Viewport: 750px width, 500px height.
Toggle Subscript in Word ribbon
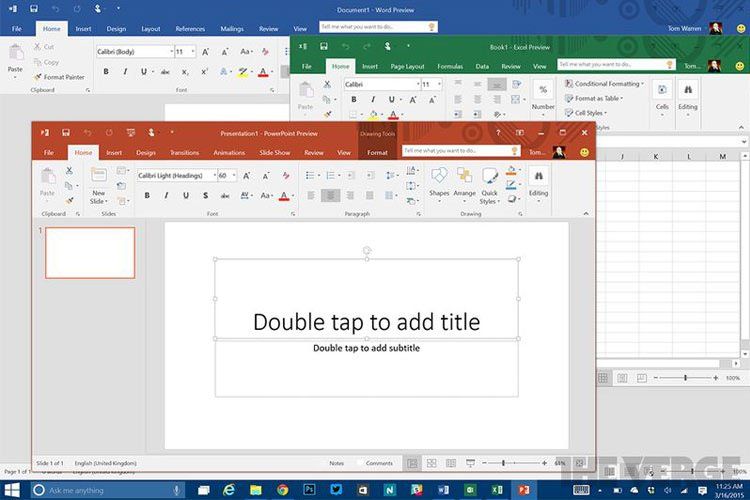coord(185,72)
